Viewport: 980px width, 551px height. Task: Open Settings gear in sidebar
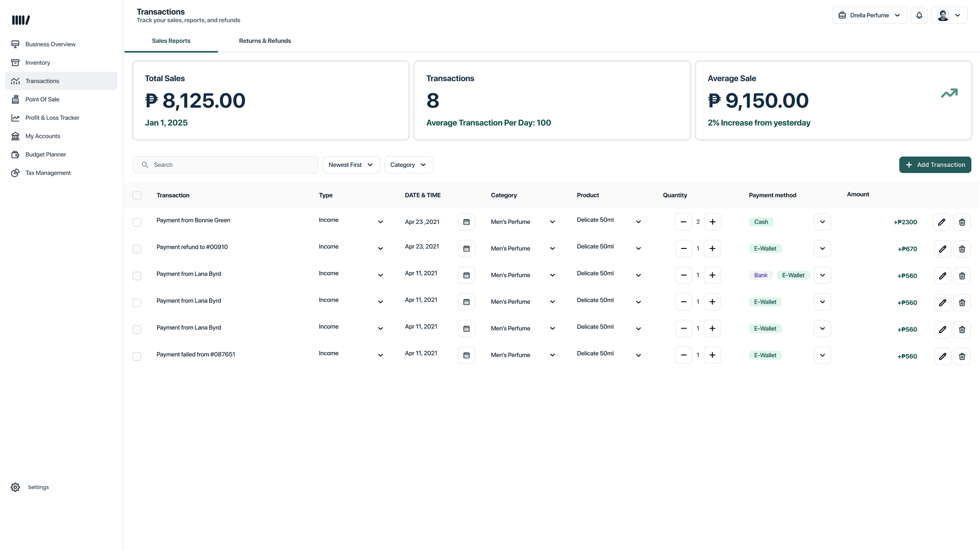[16, 487]
